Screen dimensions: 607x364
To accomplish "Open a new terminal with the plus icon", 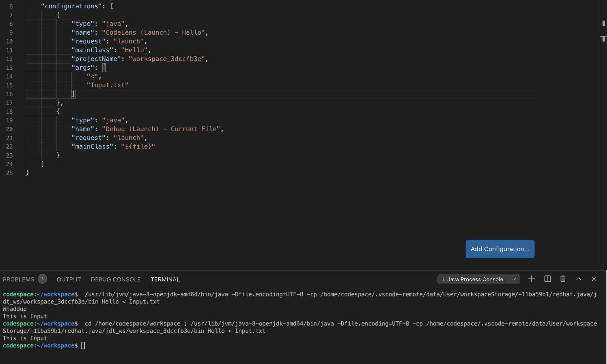I will click(x=532, y=279).
